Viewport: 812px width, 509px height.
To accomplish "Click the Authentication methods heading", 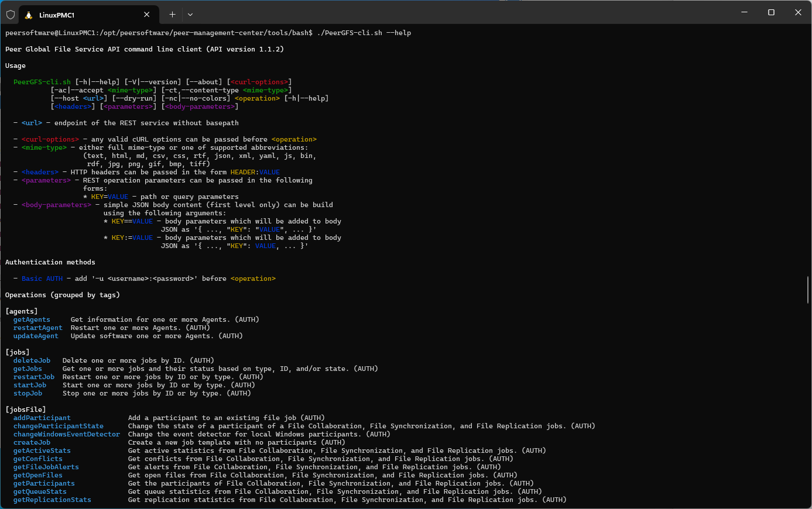I will pyautogui.click(x=49, y=262).
